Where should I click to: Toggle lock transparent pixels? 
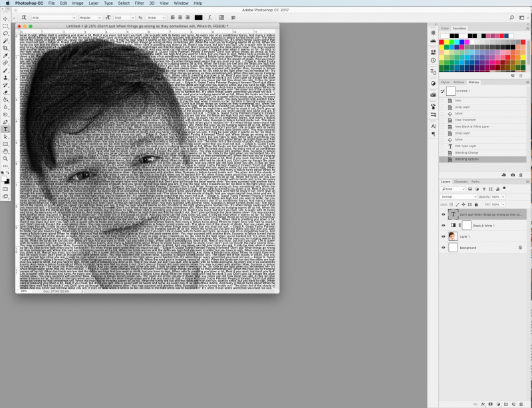(x=452, y=204)
